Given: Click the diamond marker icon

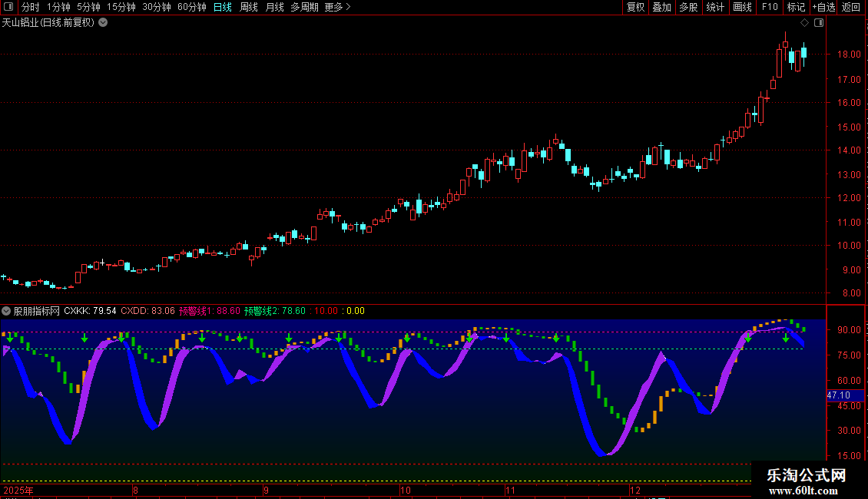Looking at the screenshot, I should [804, 22].
